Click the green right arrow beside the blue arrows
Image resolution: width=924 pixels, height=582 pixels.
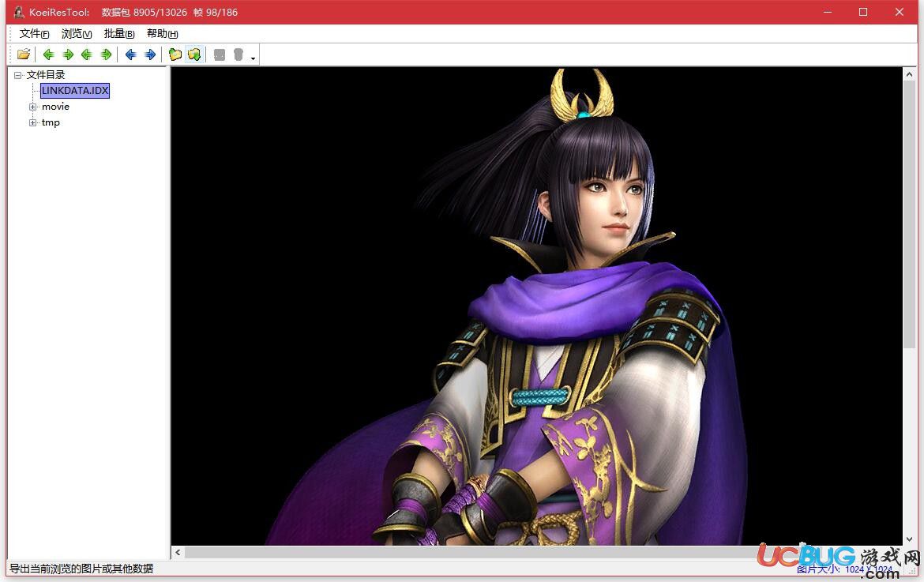106,54
